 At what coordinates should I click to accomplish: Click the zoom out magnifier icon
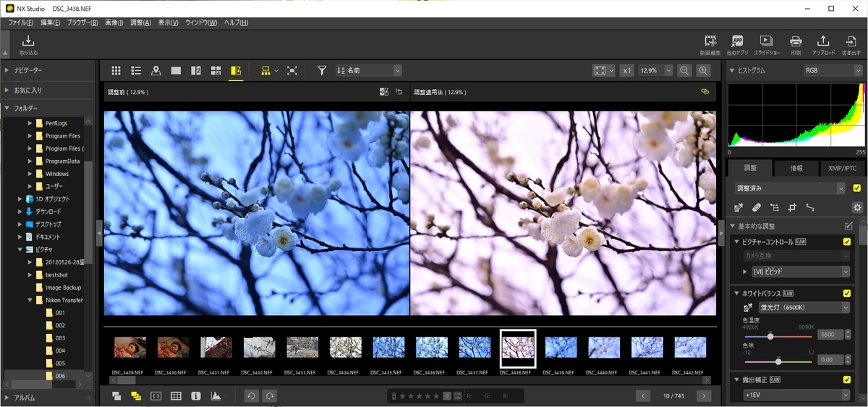684,70
